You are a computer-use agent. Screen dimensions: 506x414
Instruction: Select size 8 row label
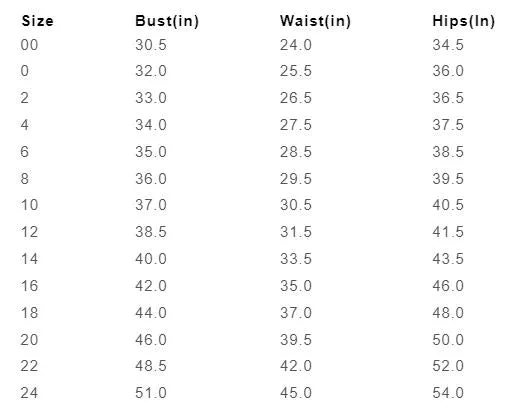(x=25, y=178)
